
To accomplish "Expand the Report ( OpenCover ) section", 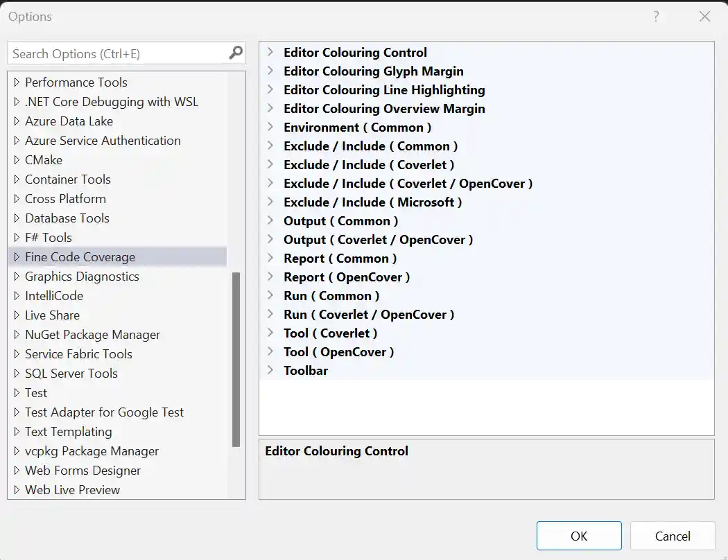I will (x=271, y=277).
